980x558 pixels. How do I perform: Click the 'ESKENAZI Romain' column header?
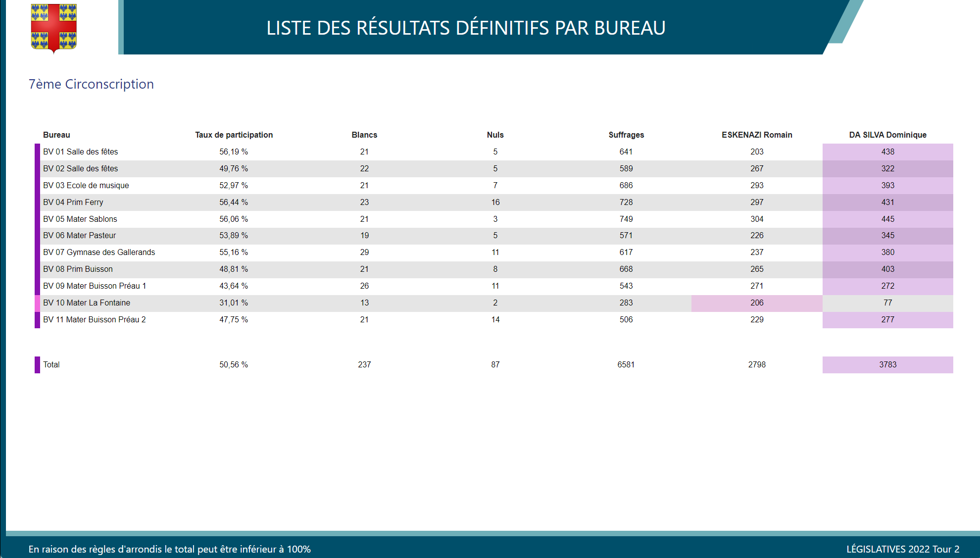757,135
